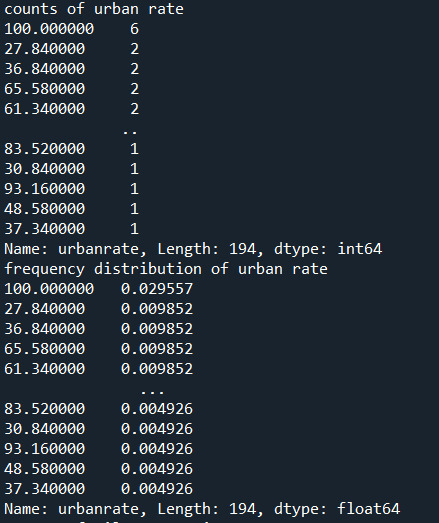This screenshot has width=439, height=523.
Task: Click the count 2 in the 36.840000 row
Action: (134, 69)
